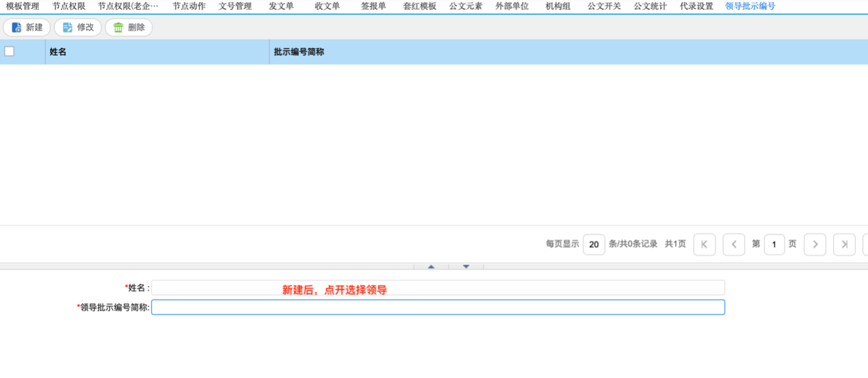Sort by the 姓名 column header
This screenshot has height=378, width=868.
coord(58,52)
